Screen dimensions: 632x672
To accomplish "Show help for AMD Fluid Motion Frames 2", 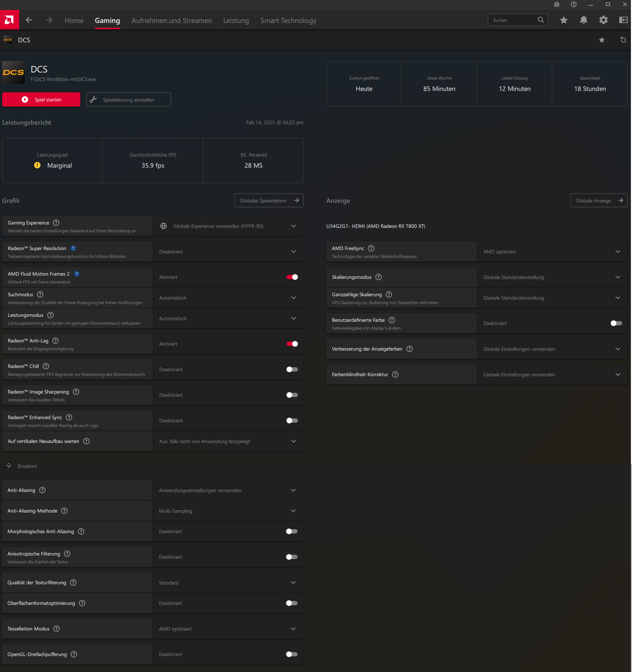I will click(x=77, y=274).
